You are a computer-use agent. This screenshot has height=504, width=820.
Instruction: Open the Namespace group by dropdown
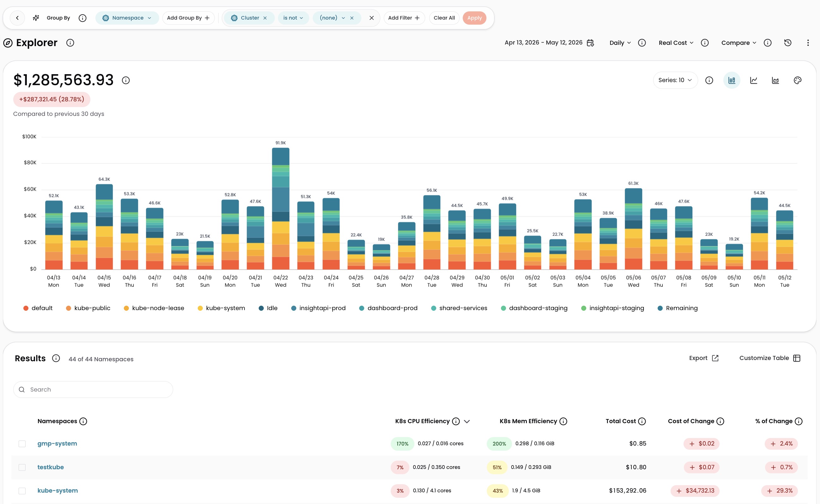pyautogui.click(x=127, y=18)
